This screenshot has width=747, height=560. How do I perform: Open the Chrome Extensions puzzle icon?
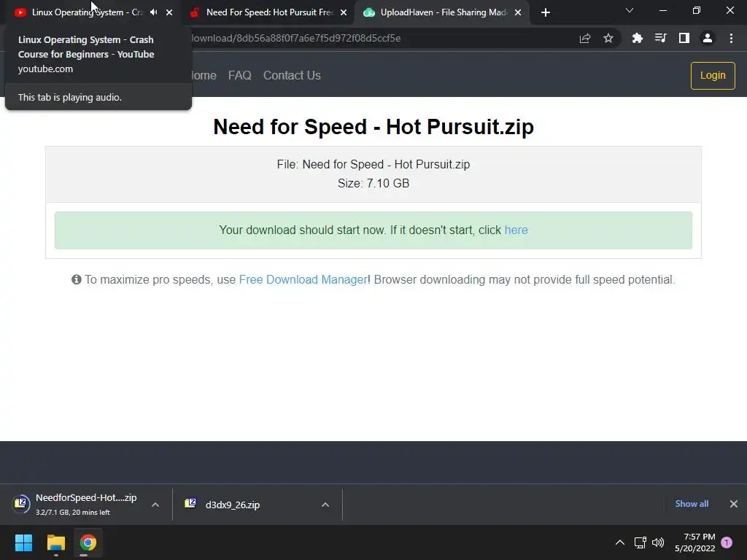pos(638,38)
